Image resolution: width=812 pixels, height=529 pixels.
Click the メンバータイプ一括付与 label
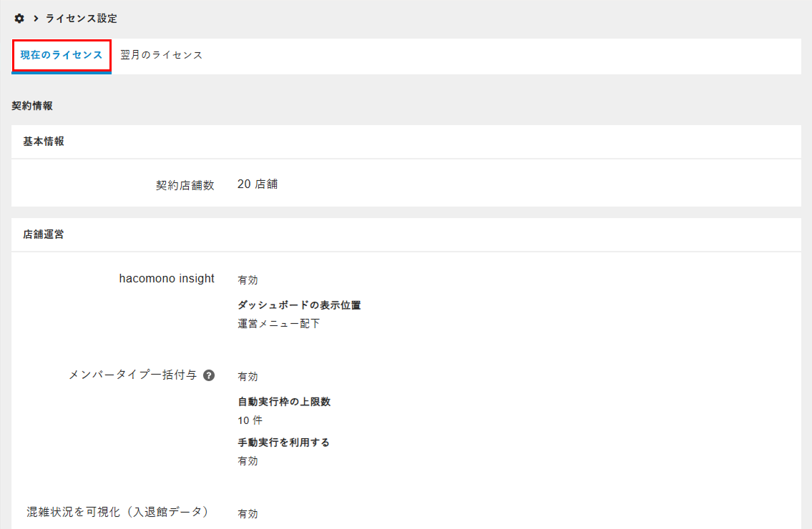click(x=133, y=375)
